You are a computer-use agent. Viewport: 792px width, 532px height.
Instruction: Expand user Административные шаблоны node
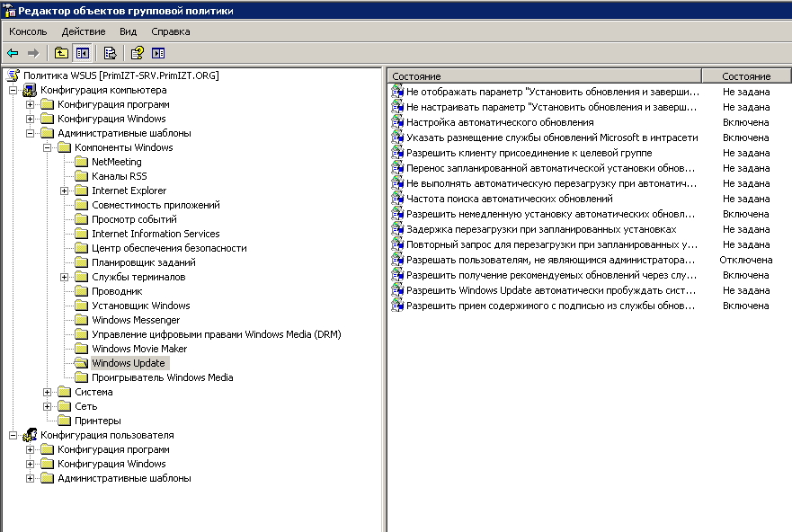pos(31,478)
